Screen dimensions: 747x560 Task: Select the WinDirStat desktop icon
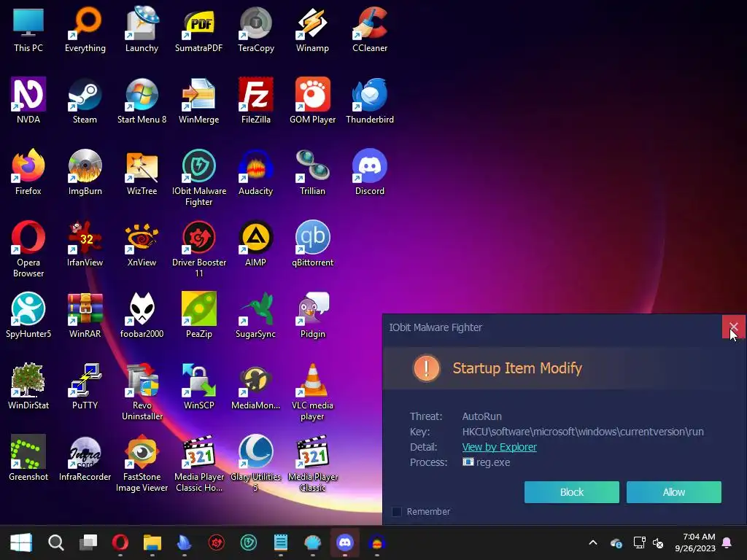[x=28, y=386]
